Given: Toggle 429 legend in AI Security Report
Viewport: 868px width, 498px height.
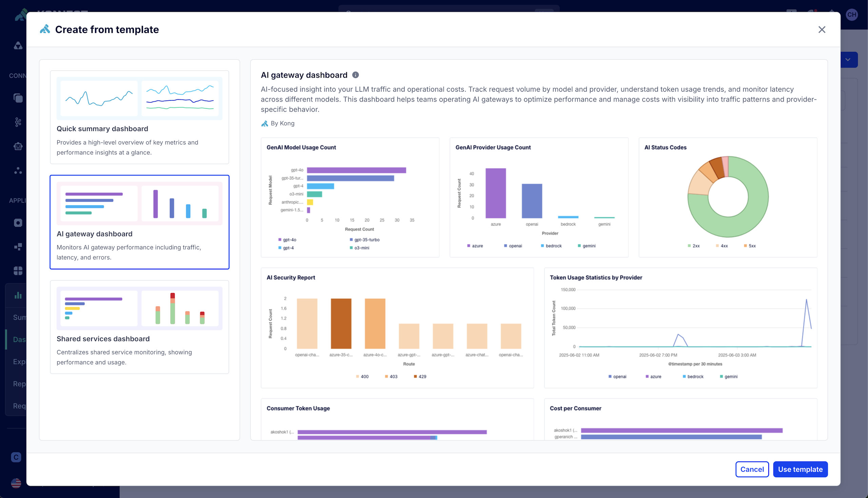Looking at the screenshot, I should 420,377.
